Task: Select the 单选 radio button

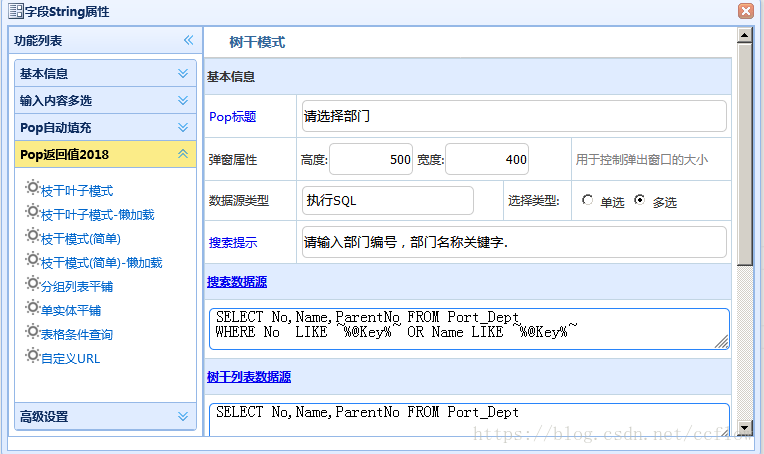Action: tap(588, 200)
